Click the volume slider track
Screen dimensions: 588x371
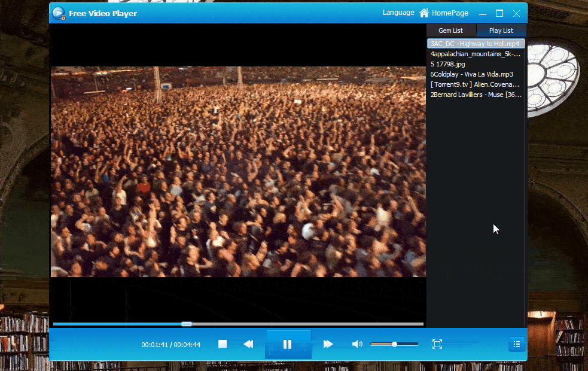click(394, 344)
